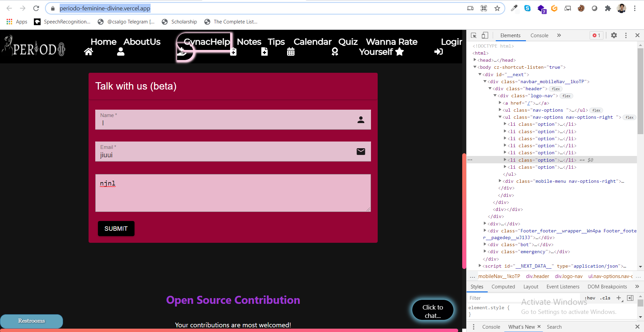Switch to the Console tab in DevTools
Image resolution: width=644 pixels, height=332 pixels.
[539, 35]
